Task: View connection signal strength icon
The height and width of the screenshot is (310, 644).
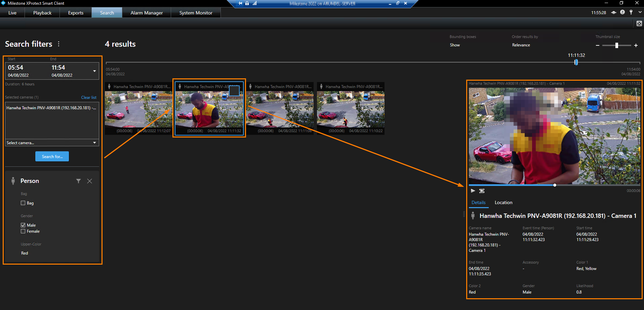Action: [x=254, y=3]
